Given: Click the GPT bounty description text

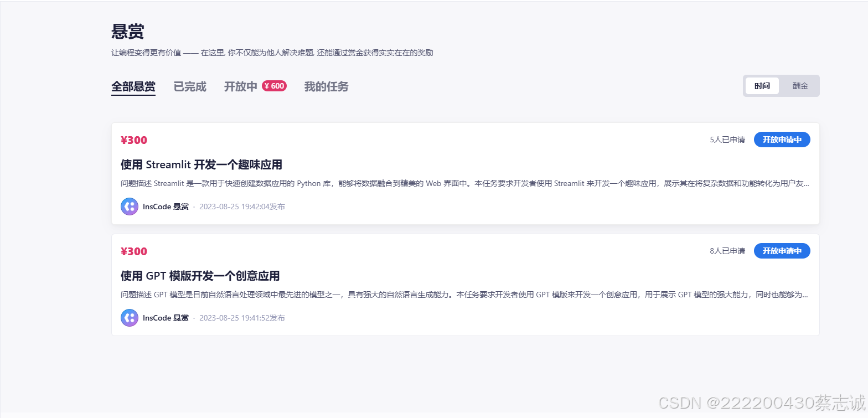Looking at the screenshot, I should pyautogui.click(x=465, y=295).
